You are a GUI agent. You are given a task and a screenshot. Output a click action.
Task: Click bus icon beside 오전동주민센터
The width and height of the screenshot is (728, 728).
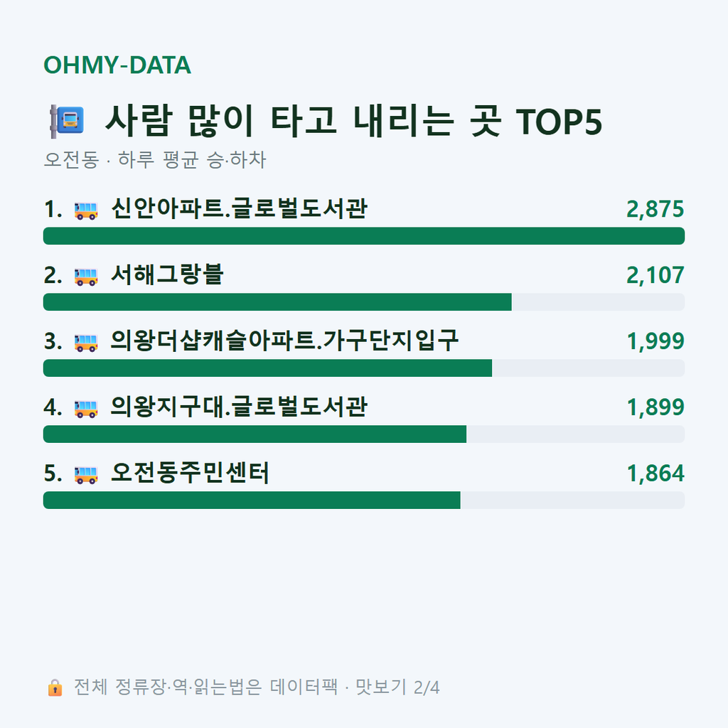coord(86,474)
